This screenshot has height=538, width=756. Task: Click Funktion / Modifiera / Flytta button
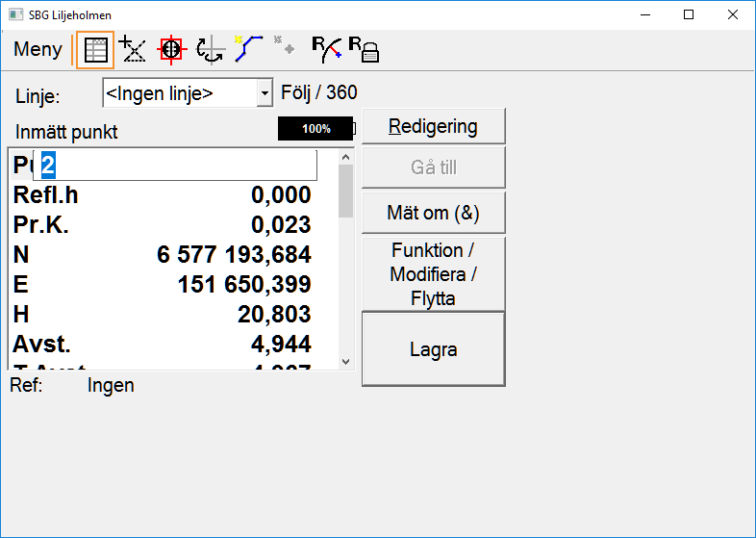[433, 274]
